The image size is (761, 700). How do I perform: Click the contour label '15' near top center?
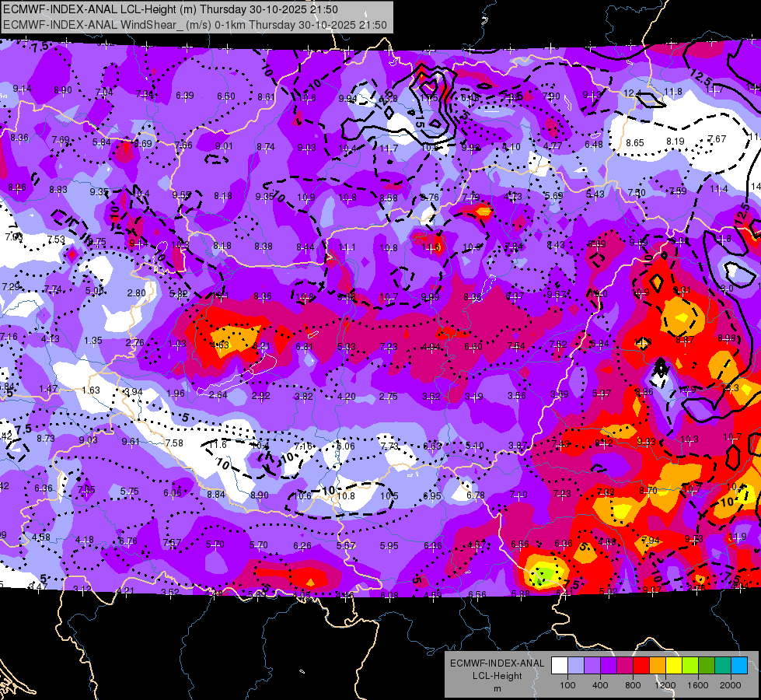420,121
